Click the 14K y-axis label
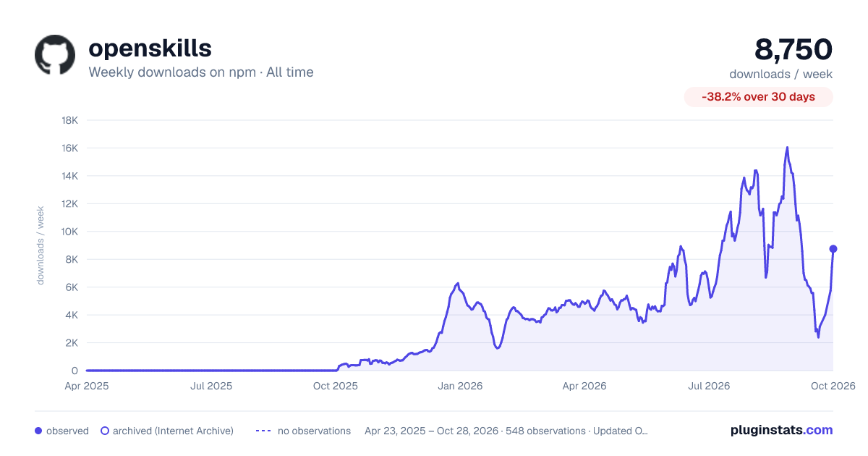This screenshot has height=456, width=868. pos(69,176)
